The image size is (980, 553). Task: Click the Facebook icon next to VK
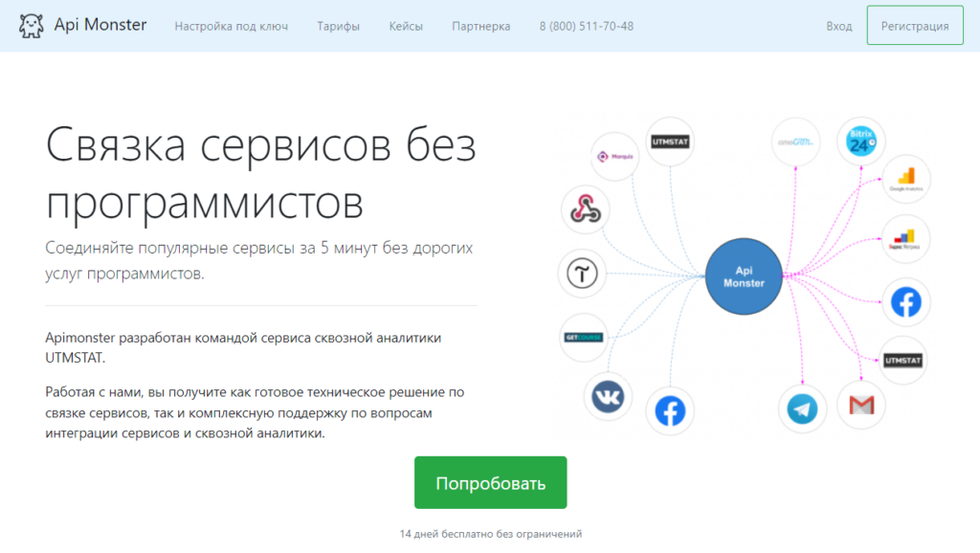670,411
